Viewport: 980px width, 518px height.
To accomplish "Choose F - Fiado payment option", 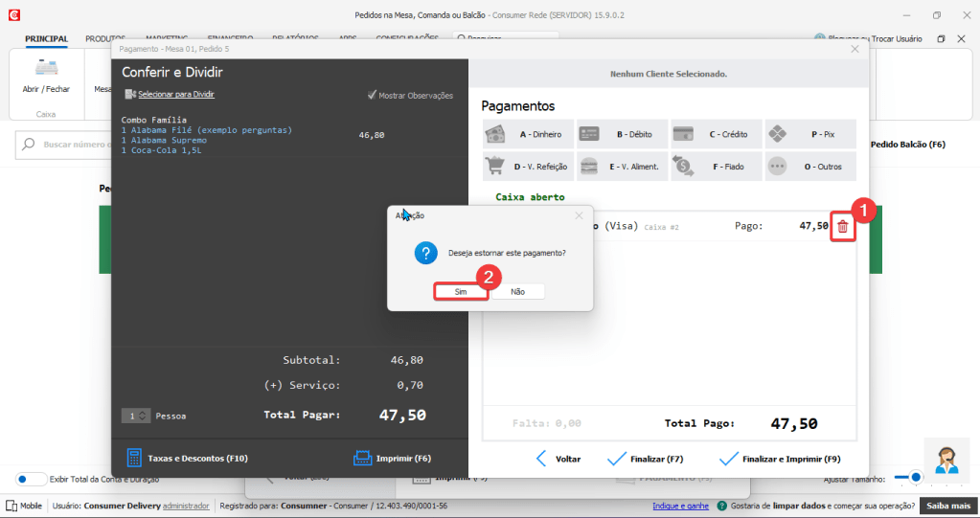I will 716,167.
